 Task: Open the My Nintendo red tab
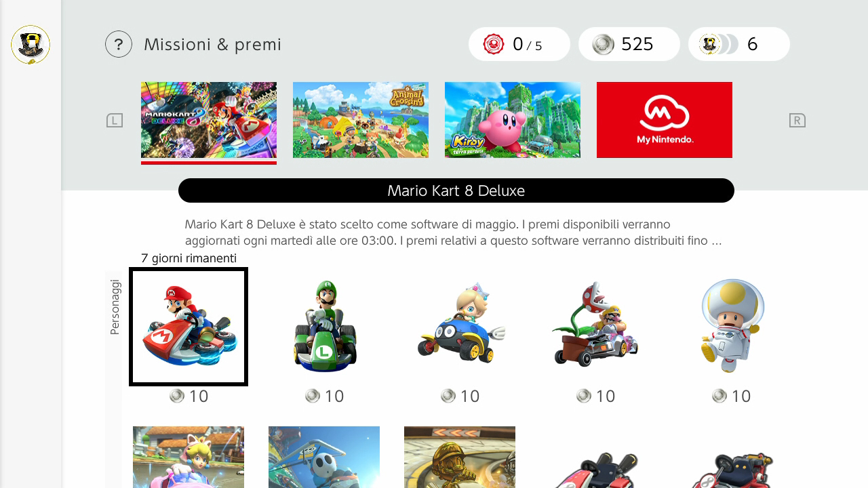pyautogui.click(x=665, y=120)
